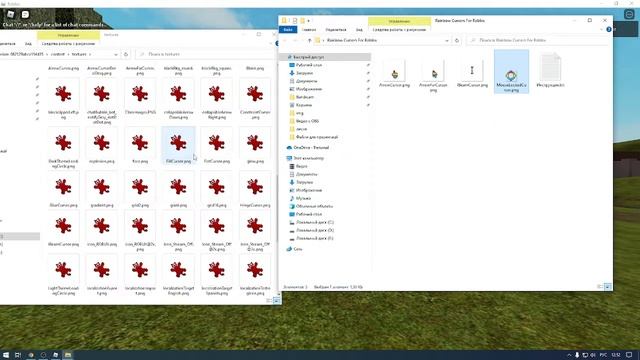
Task: Select FillCursor.png in textures window
Action: pyautogui.click(x=178, y=146)
